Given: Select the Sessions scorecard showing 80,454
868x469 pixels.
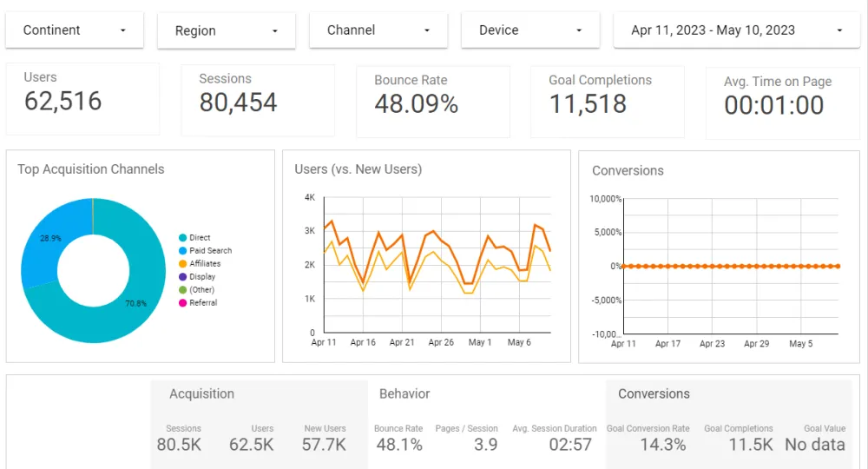Looking at the screenshot, I should [257, 99].
